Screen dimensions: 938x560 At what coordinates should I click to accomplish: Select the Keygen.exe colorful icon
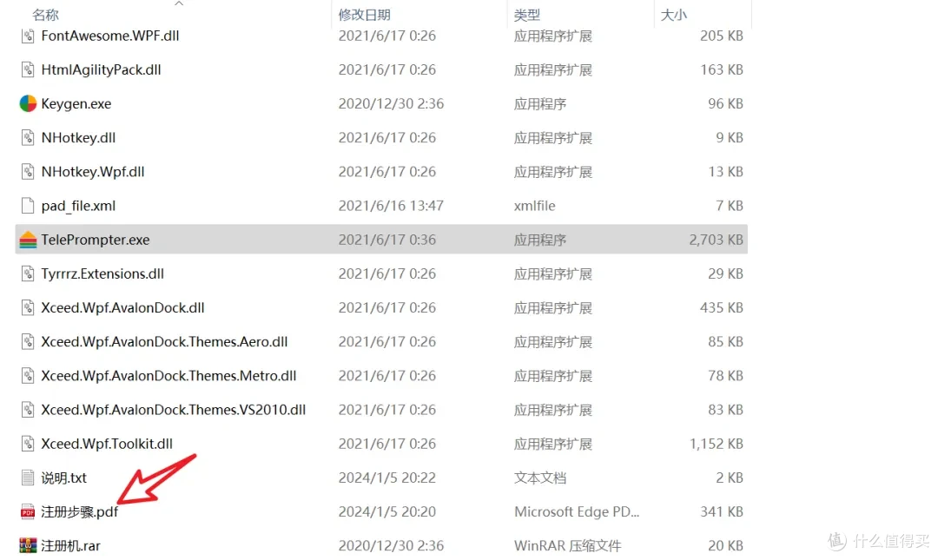coord(28,103)
